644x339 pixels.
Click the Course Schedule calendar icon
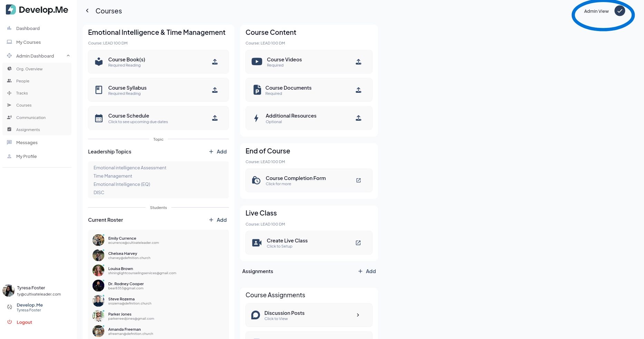coord(99,118)
